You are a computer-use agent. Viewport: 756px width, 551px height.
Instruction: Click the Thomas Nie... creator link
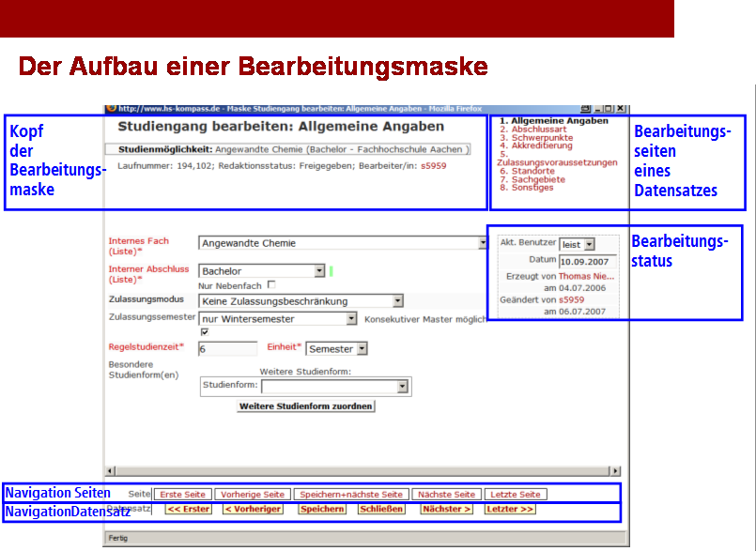click(x=586, y=276)
